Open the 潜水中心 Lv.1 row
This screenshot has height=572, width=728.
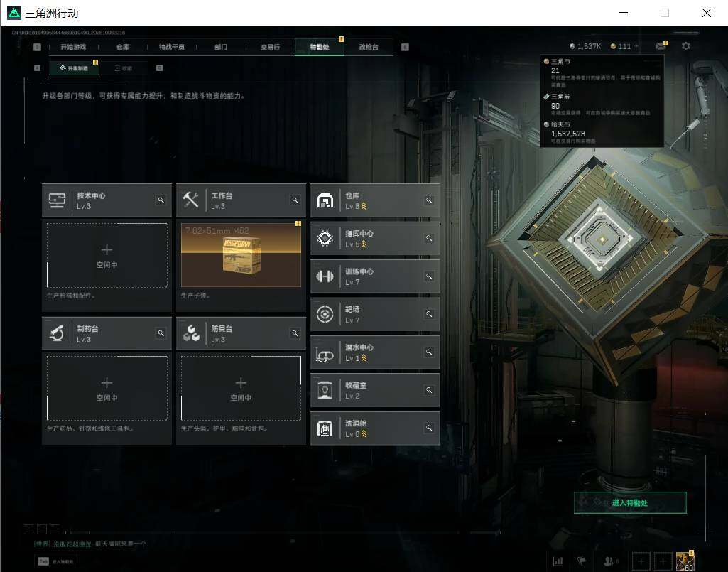point(375,352)
